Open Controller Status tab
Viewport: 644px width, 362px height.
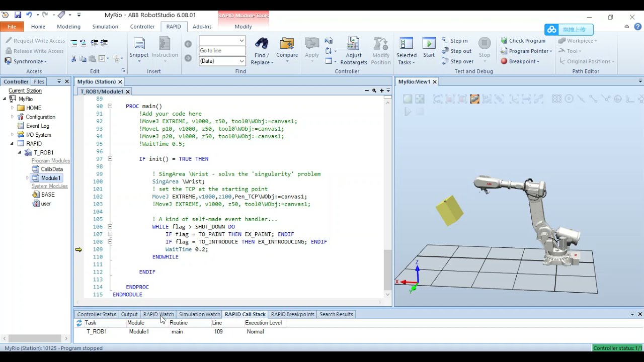click(x=97, y=314)
